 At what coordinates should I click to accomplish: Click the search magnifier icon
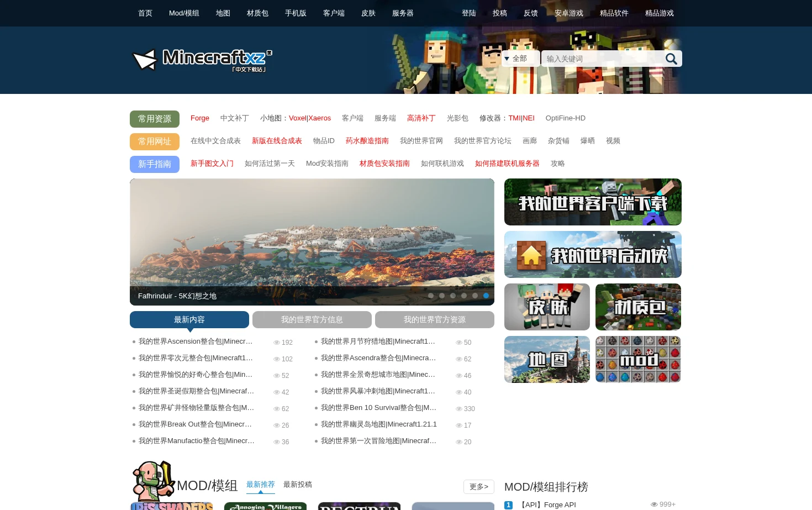[671, 59]
